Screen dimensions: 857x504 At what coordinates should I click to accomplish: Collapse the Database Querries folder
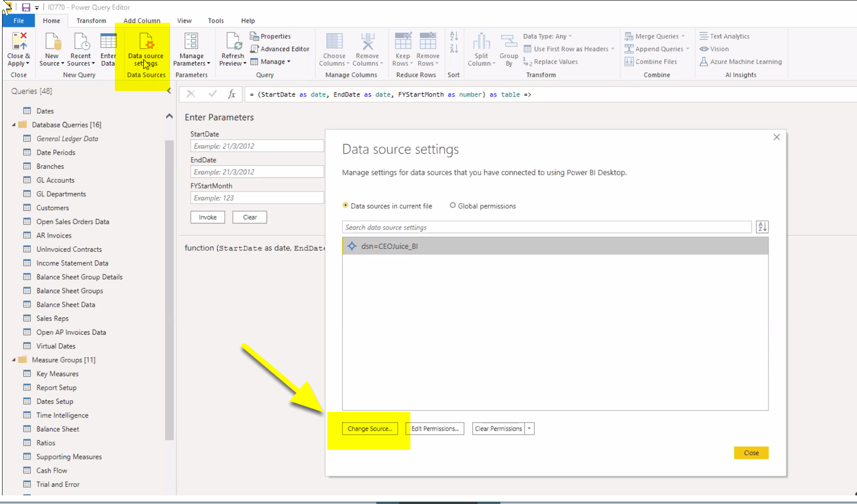[x=14, y=125]
